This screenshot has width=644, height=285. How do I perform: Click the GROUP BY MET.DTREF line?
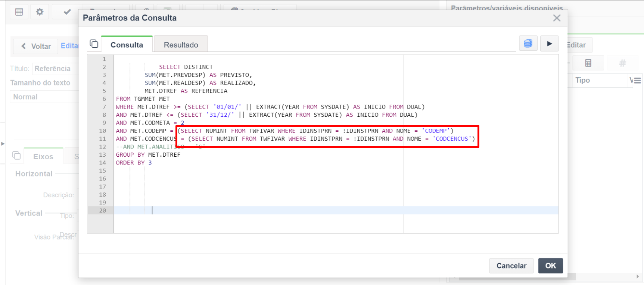[x=148, y=154]
